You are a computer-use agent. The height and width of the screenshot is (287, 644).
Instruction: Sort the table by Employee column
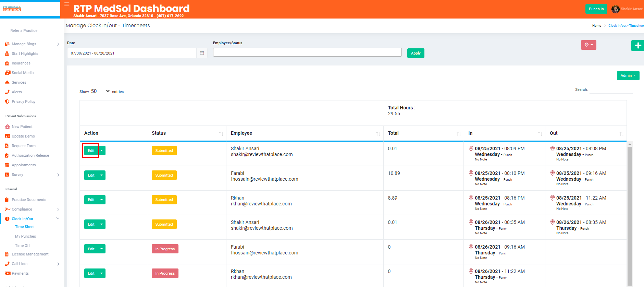305,133
